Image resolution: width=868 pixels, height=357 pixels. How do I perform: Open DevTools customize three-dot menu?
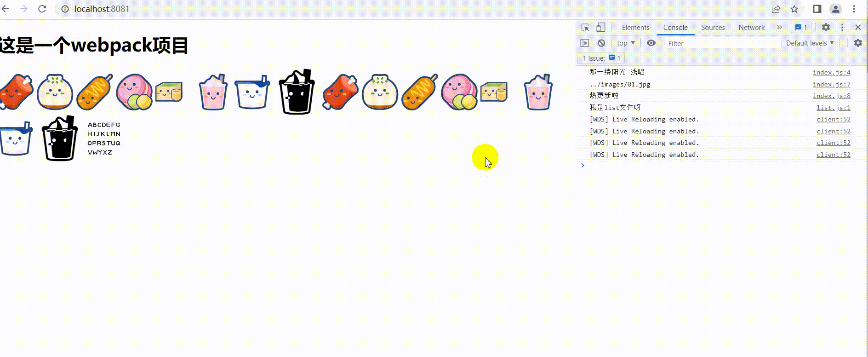coord(842,27)
